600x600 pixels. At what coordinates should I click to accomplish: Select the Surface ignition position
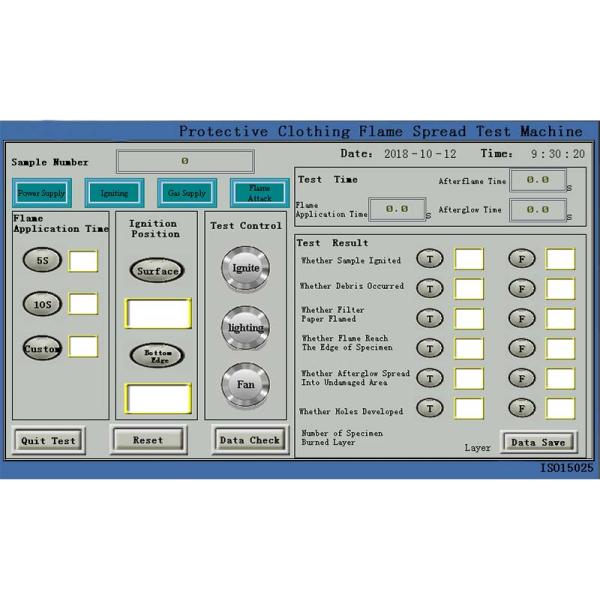157,271
